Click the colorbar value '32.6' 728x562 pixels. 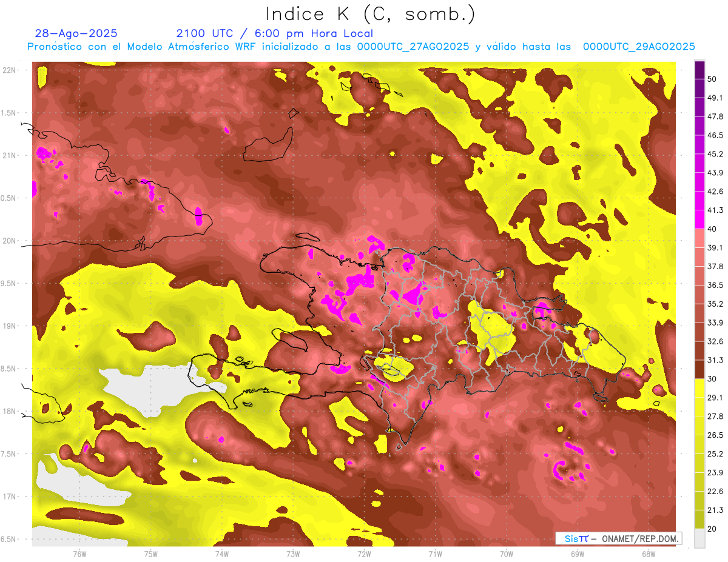(715, 341)
